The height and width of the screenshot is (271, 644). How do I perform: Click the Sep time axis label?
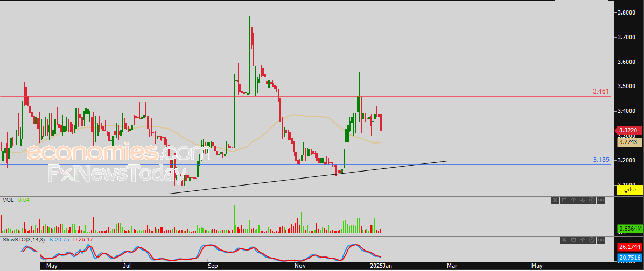click(212, 266)
